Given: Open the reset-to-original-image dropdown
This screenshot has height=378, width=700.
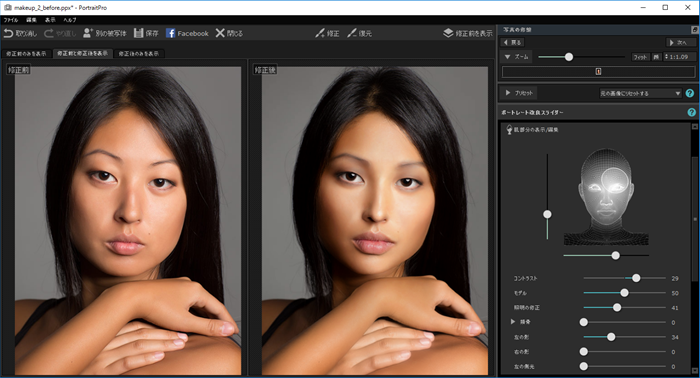Looking at the screenshot, I should click(x=640, y=93).
